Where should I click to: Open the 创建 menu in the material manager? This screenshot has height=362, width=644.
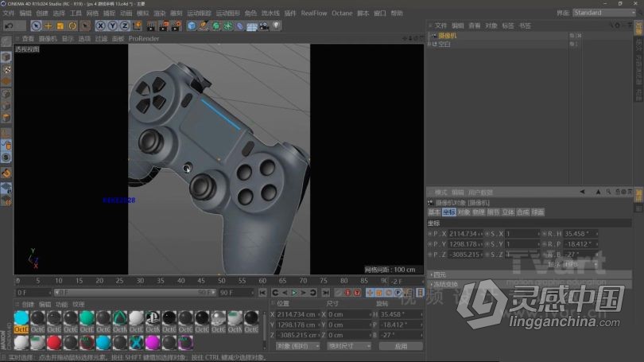(28, 305)
